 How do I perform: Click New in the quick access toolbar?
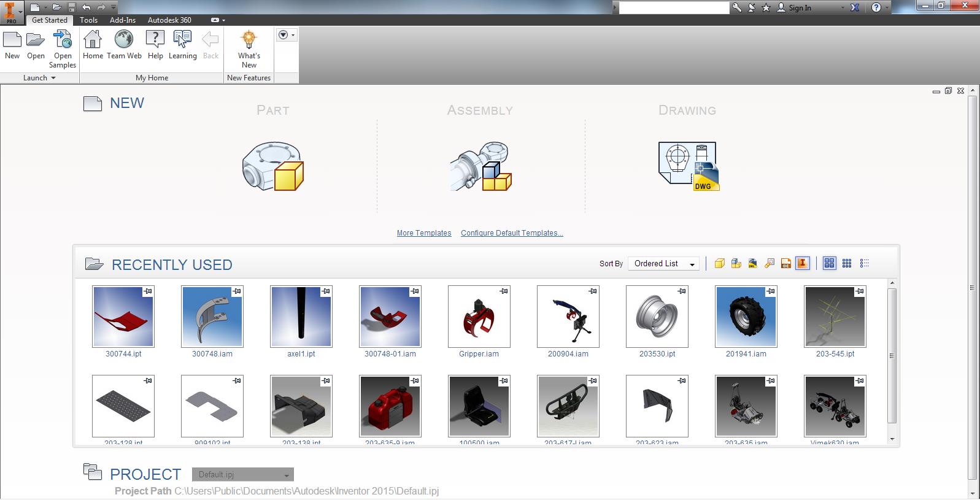(x=35, y=7)
